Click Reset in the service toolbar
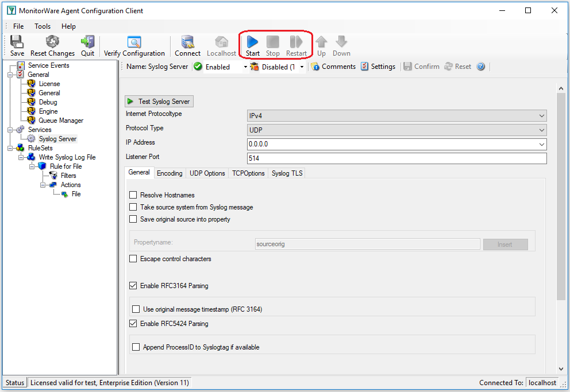Screen dimensions: 570x392 458,67
